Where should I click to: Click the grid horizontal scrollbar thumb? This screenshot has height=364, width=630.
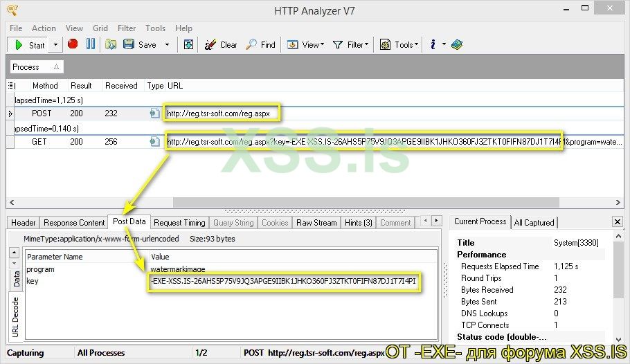(x=366, y=202)
